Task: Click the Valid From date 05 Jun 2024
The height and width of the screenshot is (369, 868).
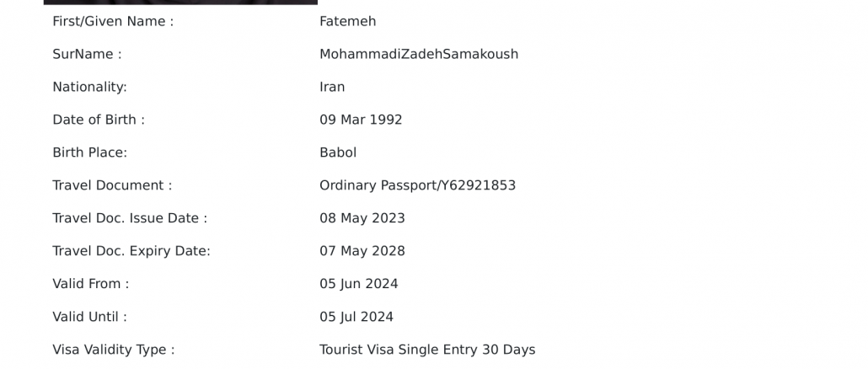Action: point(359,284)
